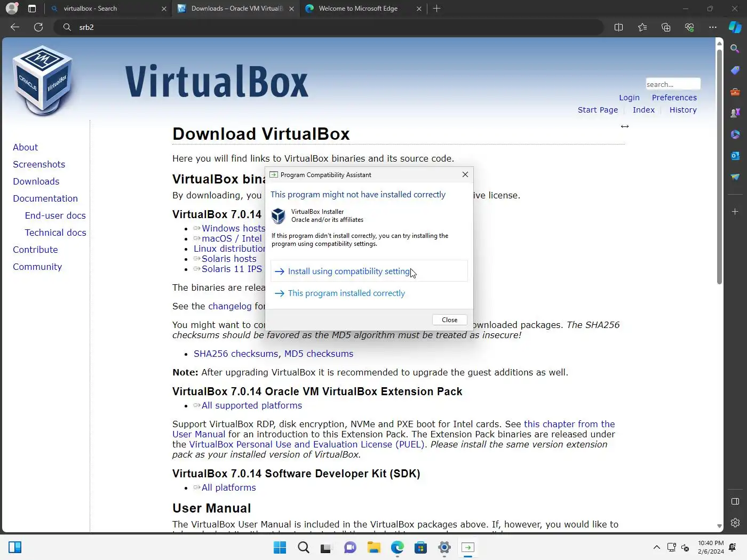Open the Edge sidebar search icon
Image resolution: width=747 pixels, height=560 pixels.
tap(735, 49)
